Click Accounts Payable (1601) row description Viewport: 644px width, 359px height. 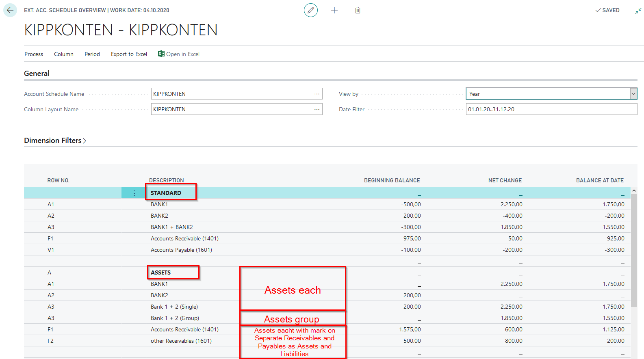point(181,250)
